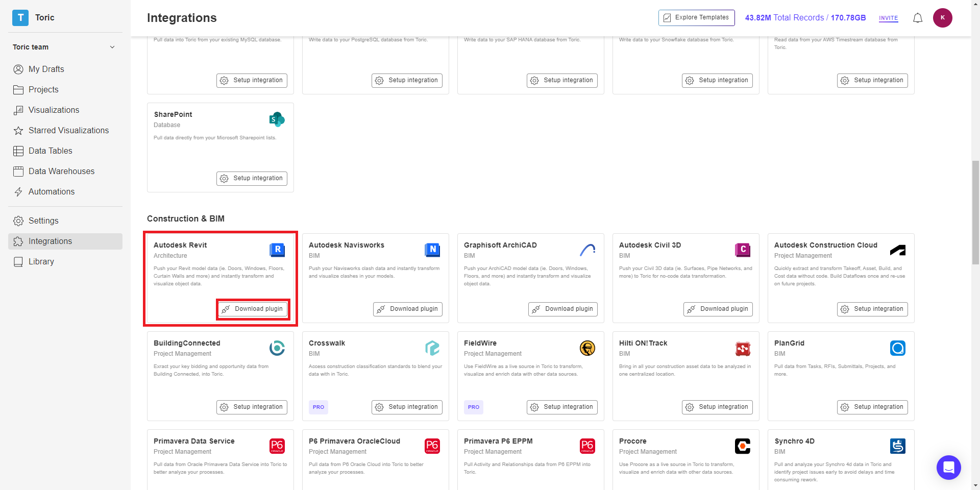Click the Procore logo icon
The width and height of the screenshot is (980, 490).
pos(743,446)
